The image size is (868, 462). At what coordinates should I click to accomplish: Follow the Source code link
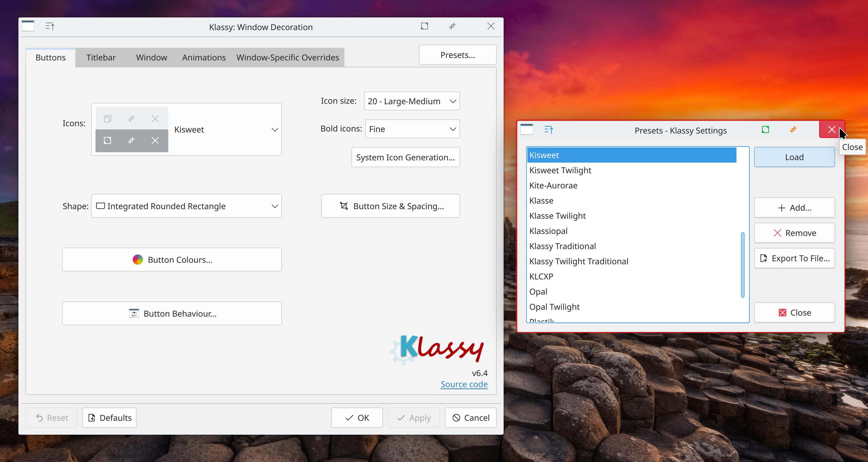[x=464, y=384]
